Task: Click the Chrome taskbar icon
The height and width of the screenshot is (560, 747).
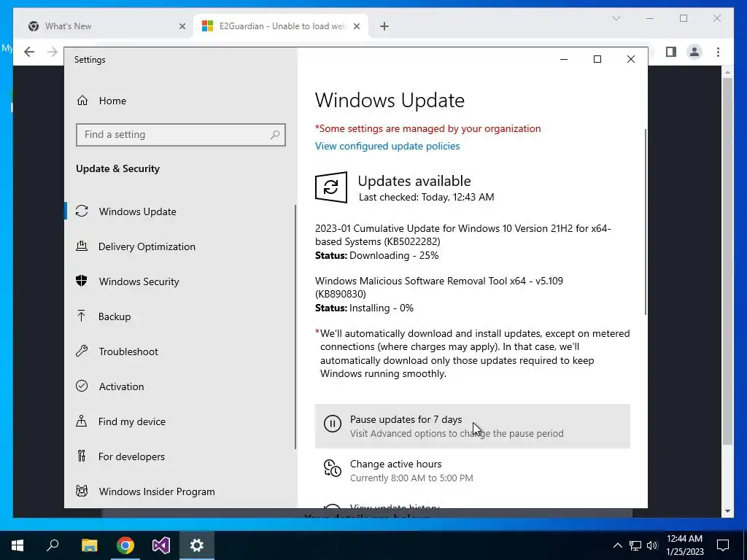Action: (125, 545)
